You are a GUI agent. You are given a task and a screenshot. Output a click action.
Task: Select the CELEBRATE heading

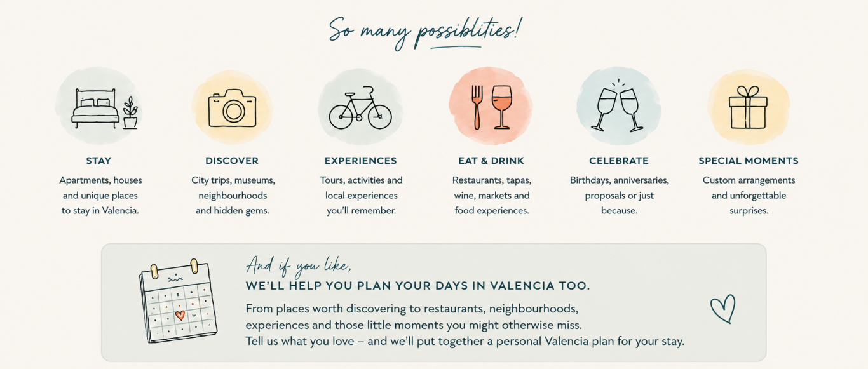pyautogui.click(x=619, y=161)
